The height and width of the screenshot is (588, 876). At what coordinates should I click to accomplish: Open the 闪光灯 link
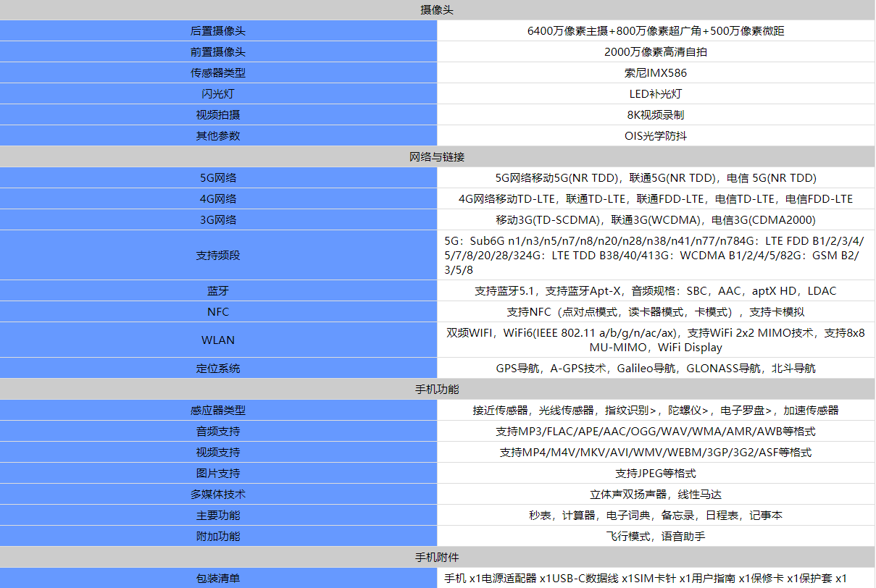218,93
